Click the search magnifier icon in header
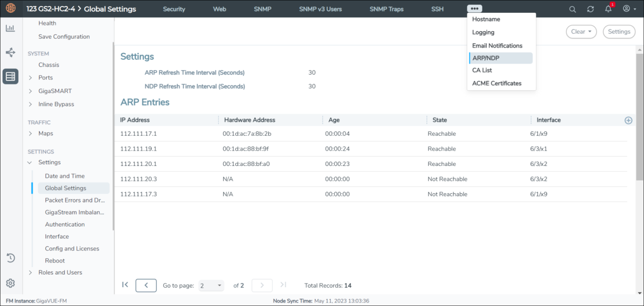 (x=572, y=9)
